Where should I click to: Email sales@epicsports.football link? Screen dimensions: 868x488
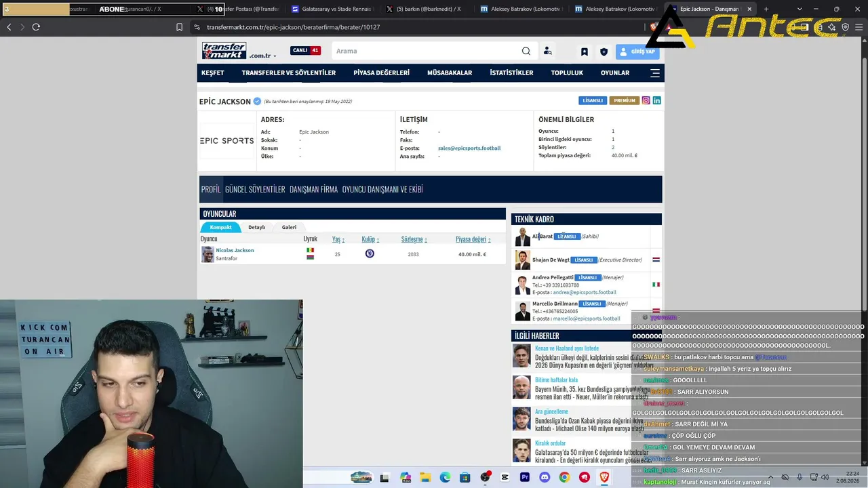tap(469, 148)
